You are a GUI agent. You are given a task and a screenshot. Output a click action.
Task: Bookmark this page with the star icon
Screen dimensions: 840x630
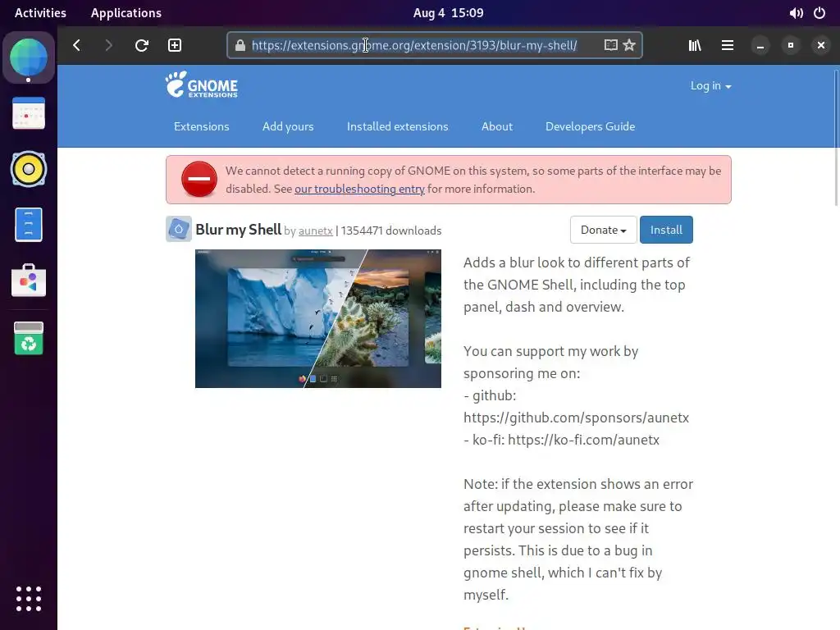pyautogui.click(x=629, y=45)
